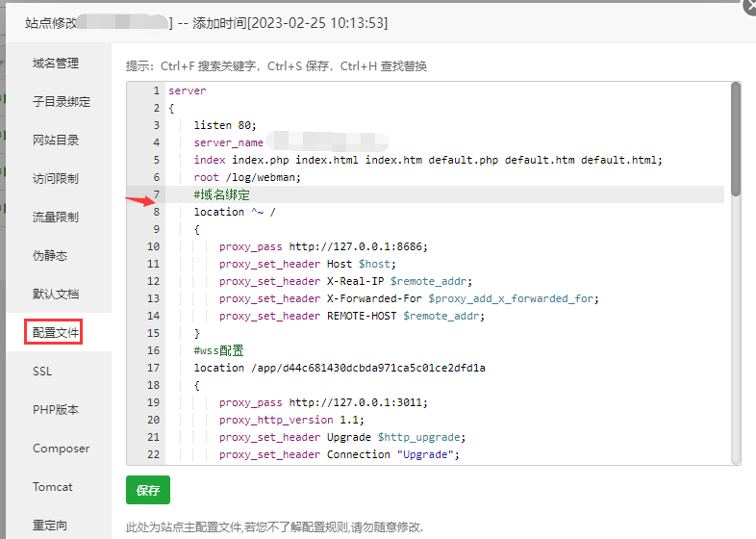The image size is (756, 539).
Task: Switch to PHP版本 tab
Action: click(56, 410)
